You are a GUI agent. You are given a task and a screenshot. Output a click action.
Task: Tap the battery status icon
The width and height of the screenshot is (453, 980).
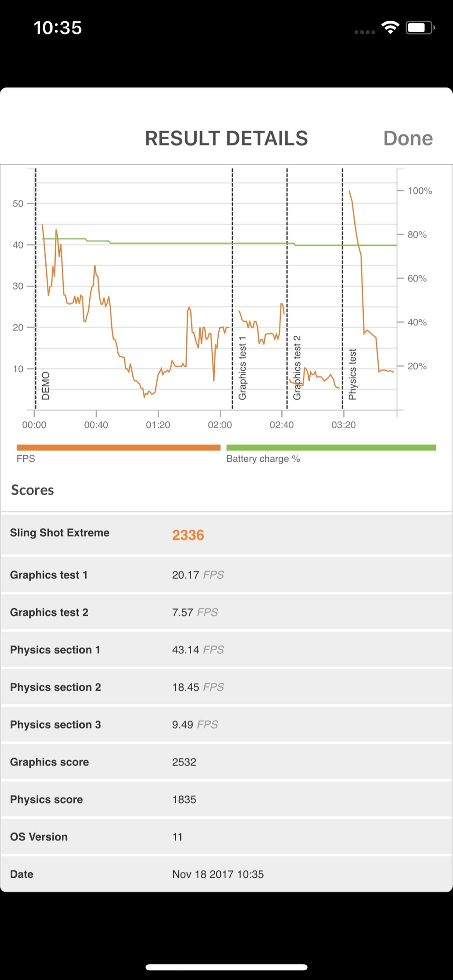[420, 28]
